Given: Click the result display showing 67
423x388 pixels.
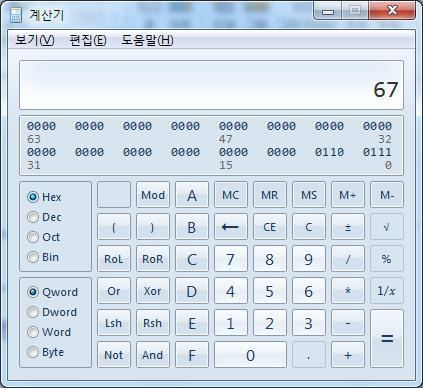Looking at the screenshot, I should pyautogui.click(x=211, y=85).
